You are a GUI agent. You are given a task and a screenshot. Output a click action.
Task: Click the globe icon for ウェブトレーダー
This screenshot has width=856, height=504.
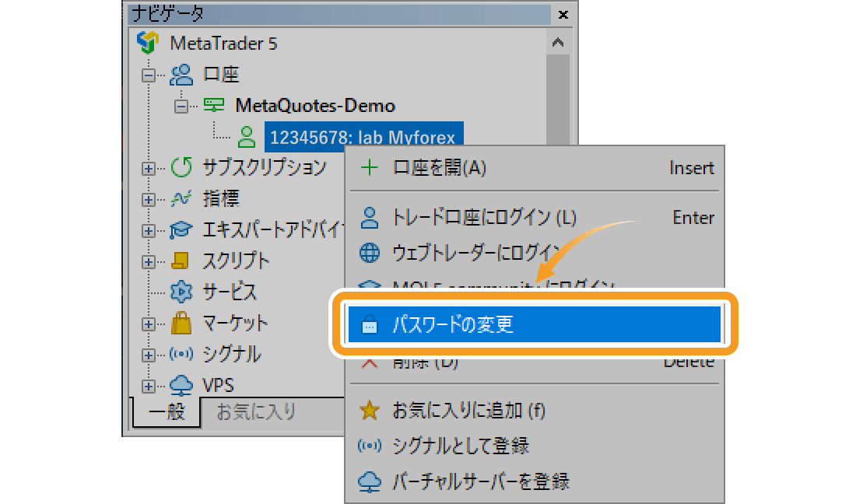(x=370, y=253)
